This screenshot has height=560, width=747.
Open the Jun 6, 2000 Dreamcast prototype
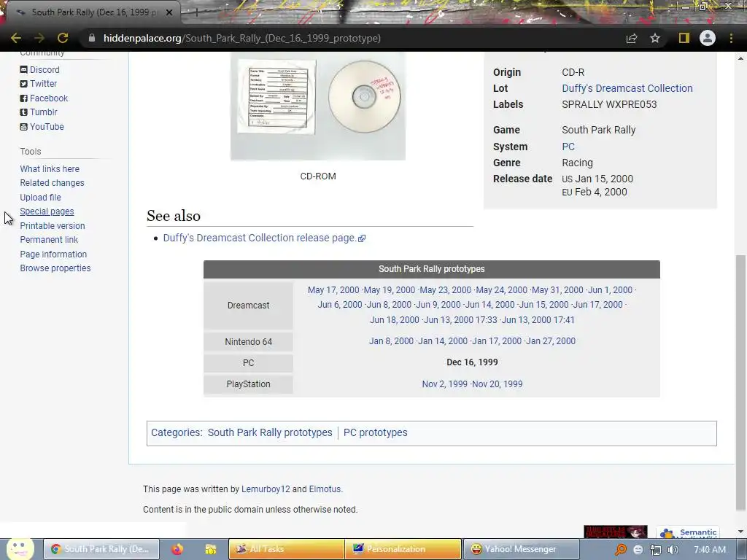click(340, 305)
